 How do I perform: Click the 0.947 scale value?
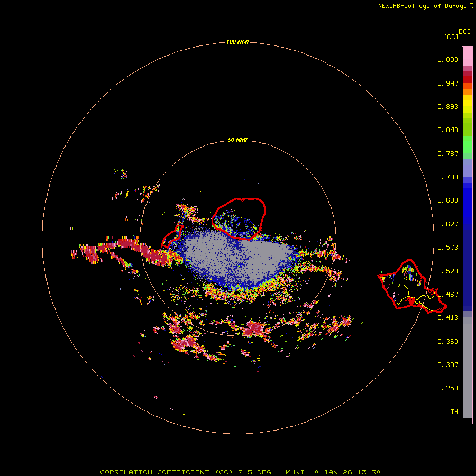pyautogui.click(x=448, y=83)
